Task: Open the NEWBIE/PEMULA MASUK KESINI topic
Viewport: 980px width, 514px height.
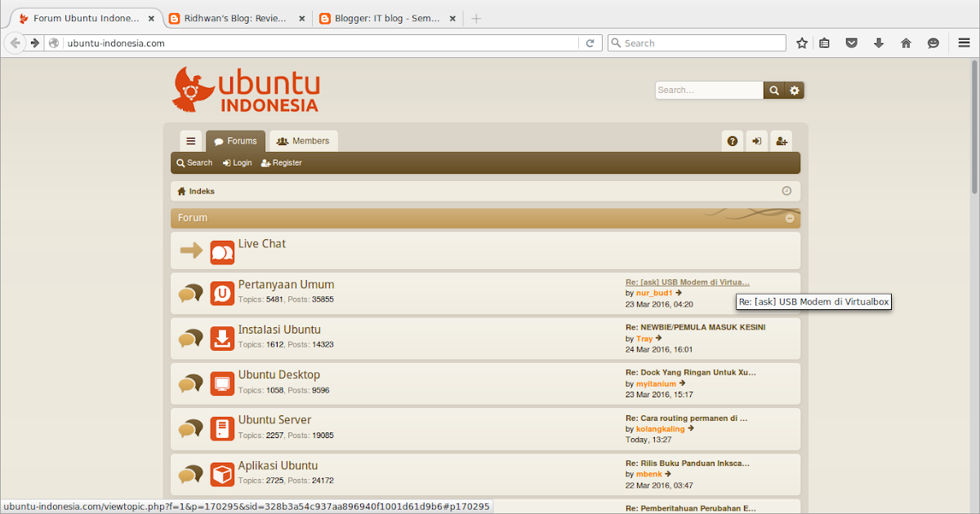Action: (x=696, y=326)
